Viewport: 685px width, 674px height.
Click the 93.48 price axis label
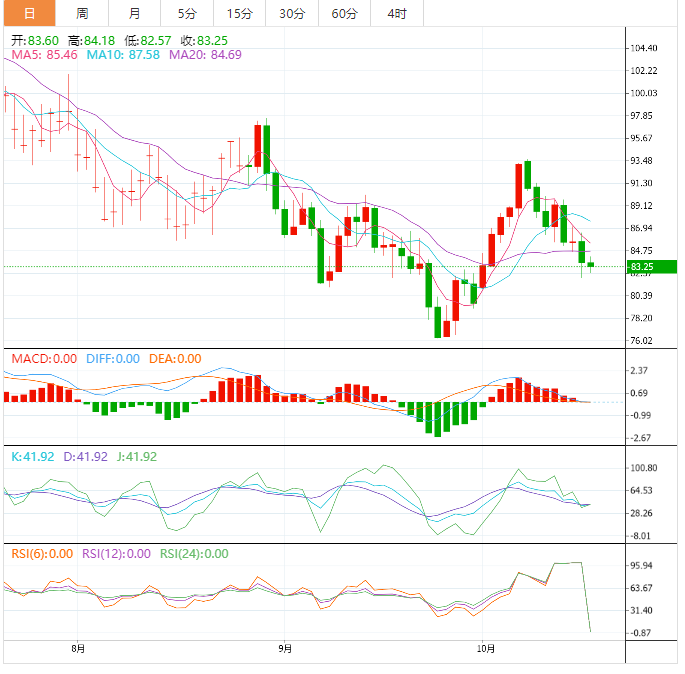pyautogui.click(x=641, y=161)
